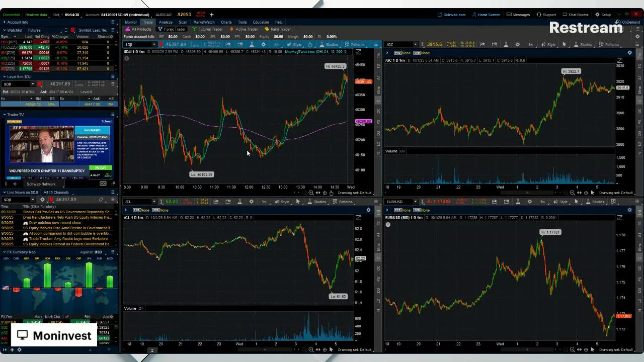Expand Account Info section
The image size is (644, 362).
(4, 22)
